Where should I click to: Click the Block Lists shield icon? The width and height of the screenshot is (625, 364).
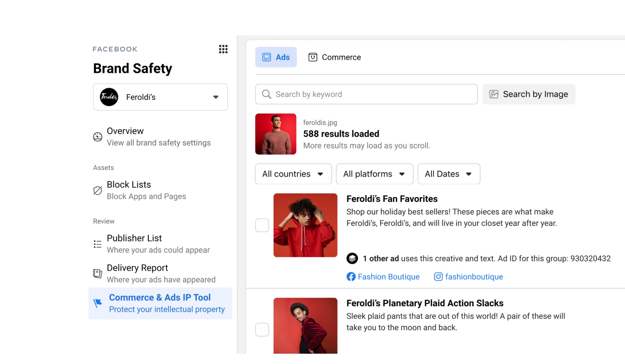[98, 190]
